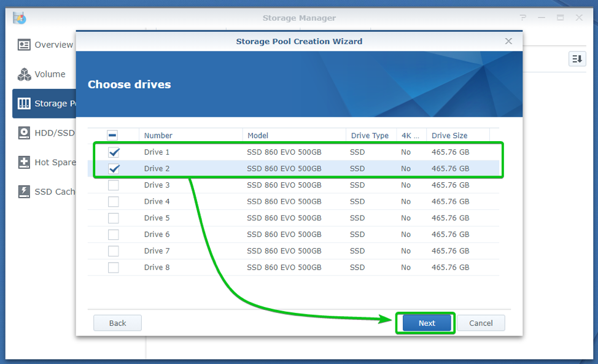Cancel the Storage Pool Creation Wizard
Screen dimensions: 598x364
tap(481, 323)
